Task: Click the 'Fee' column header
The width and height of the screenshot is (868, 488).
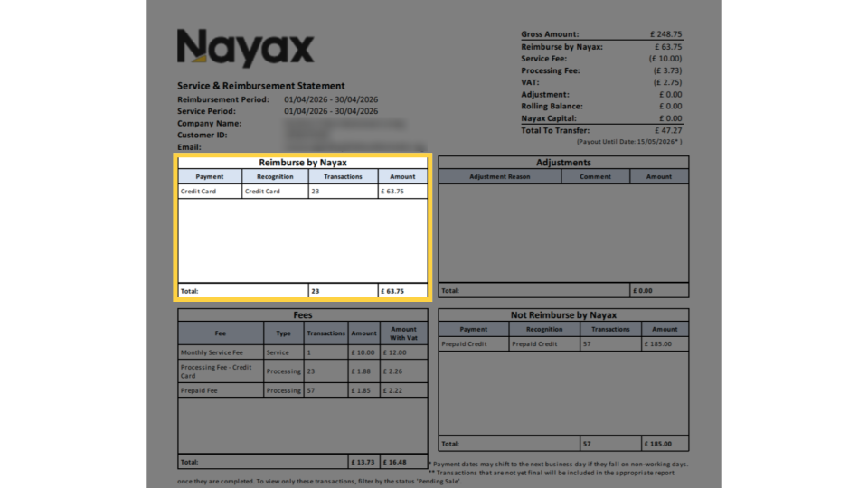Action: click(221, 333)
